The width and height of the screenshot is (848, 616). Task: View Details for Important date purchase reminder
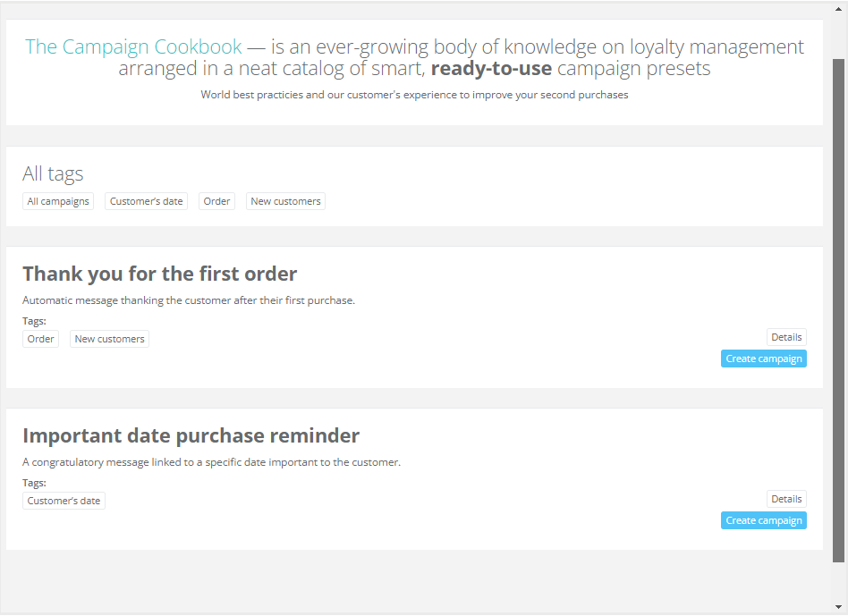pos(786,499)
